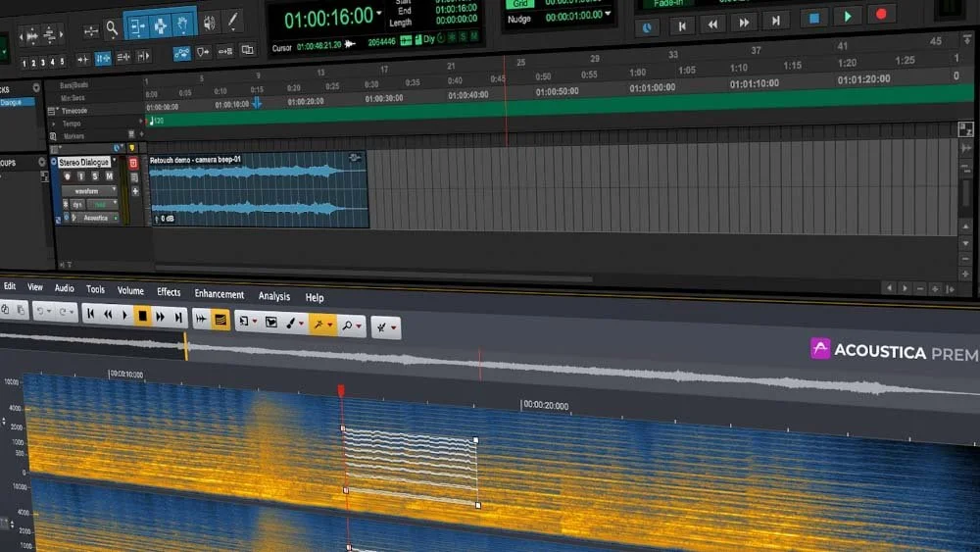
Task: Solo the Stereo Dialogue track
Action: (94, 176)
